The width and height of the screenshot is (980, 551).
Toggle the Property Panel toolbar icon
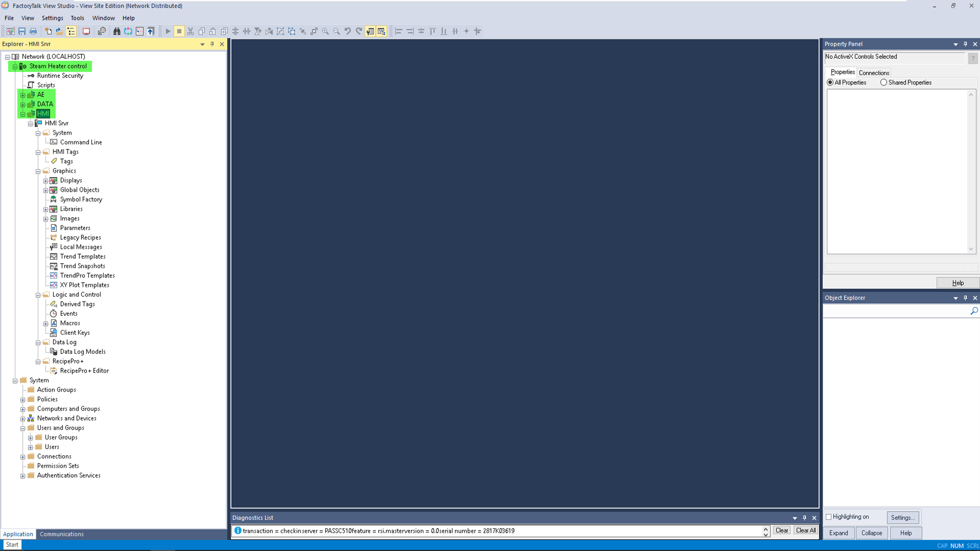[370, 31]
